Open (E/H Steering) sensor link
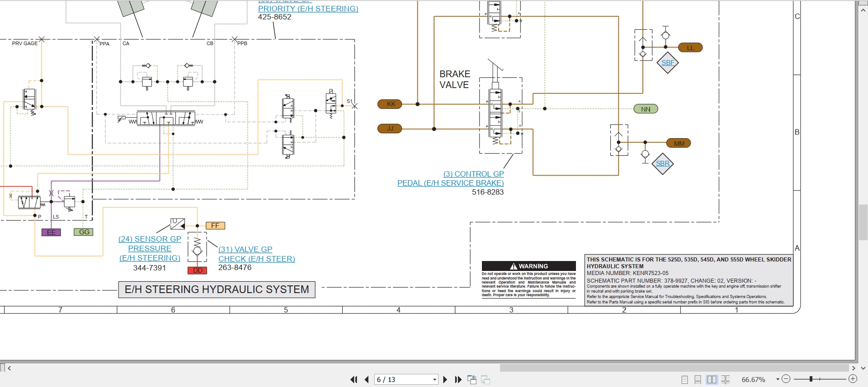The height and width of the screenshot is (387, 868). [150, 258]
